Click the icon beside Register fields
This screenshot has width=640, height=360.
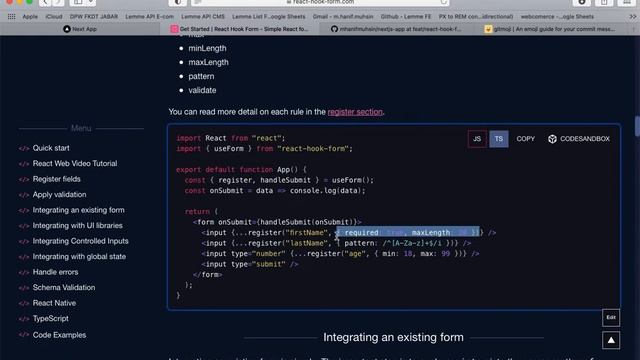point(24,179)
